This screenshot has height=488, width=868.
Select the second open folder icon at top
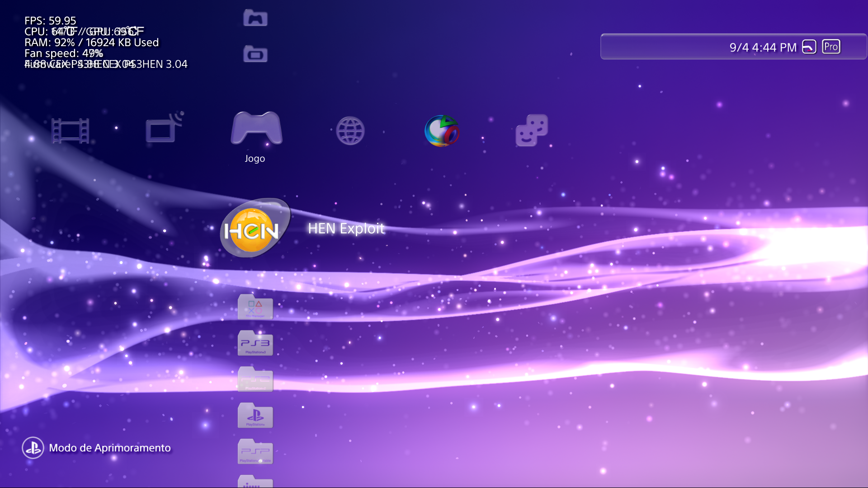pyautogui.click(x=255, y=53)
